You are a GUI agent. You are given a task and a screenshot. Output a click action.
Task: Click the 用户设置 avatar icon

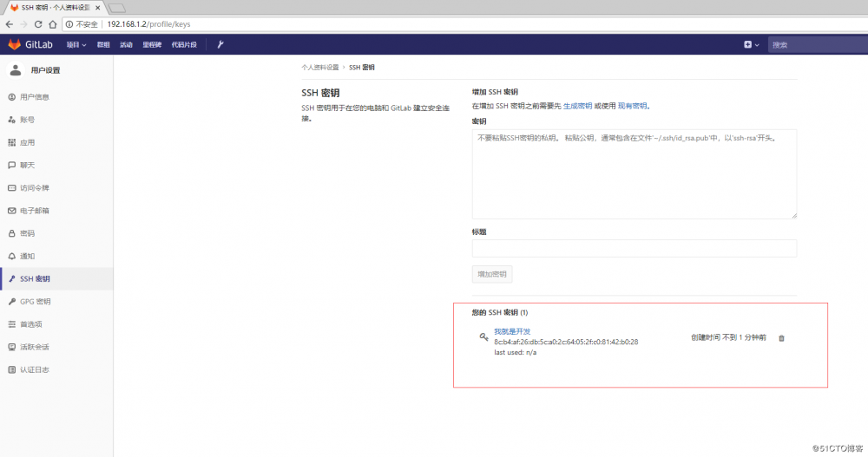16,70
